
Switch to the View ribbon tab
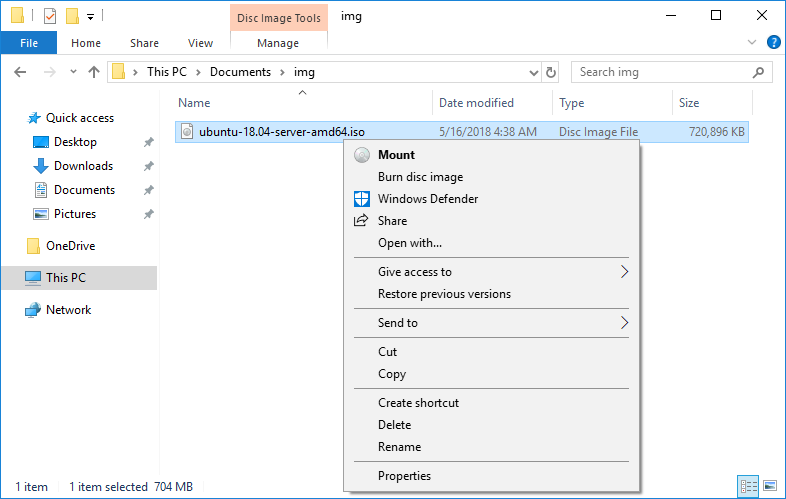point(200,43)
